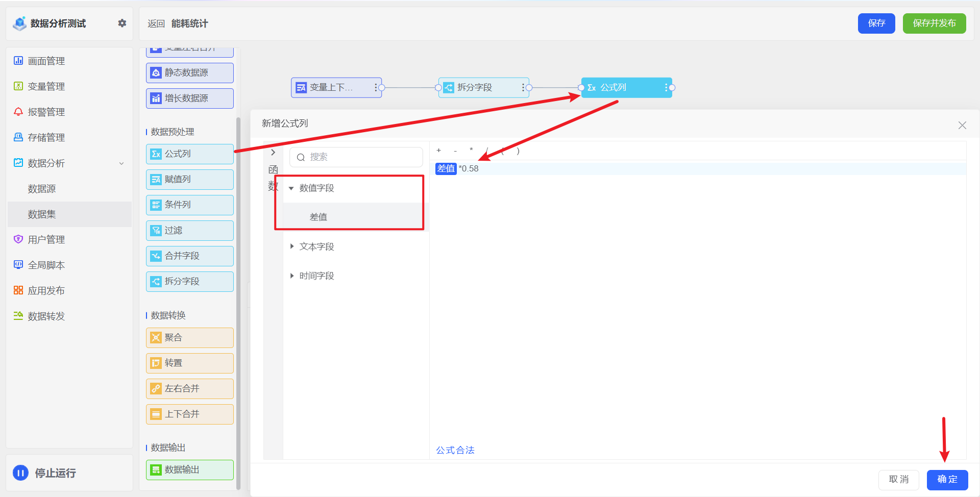The height and width of the screenshot is (497, 980).
Task: Click the 报警管理 bell icon
Action: (18, 112)
